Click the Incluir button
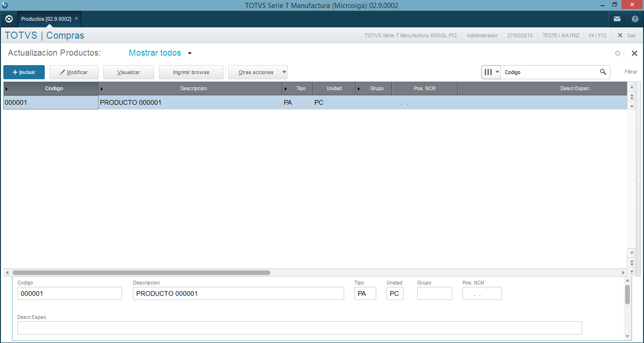Image resolution: width=644 pixels, height=343 pixels. [24, 72]
